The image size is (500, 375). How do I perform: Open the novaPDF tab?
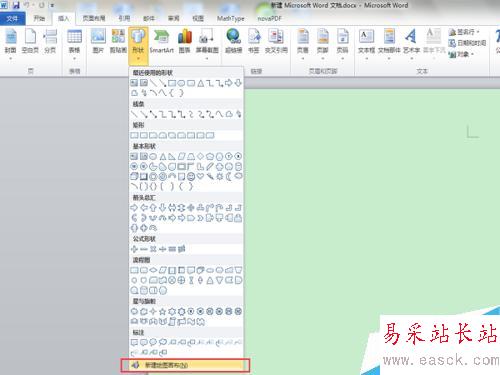pos(270,19)
